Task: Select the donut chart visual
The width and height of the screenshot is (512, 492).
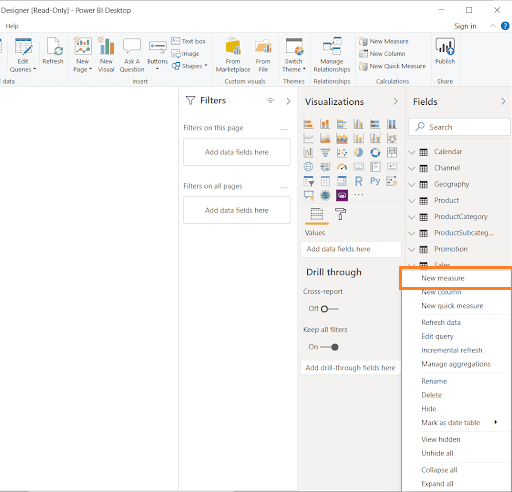Action: tap(375, 153)
